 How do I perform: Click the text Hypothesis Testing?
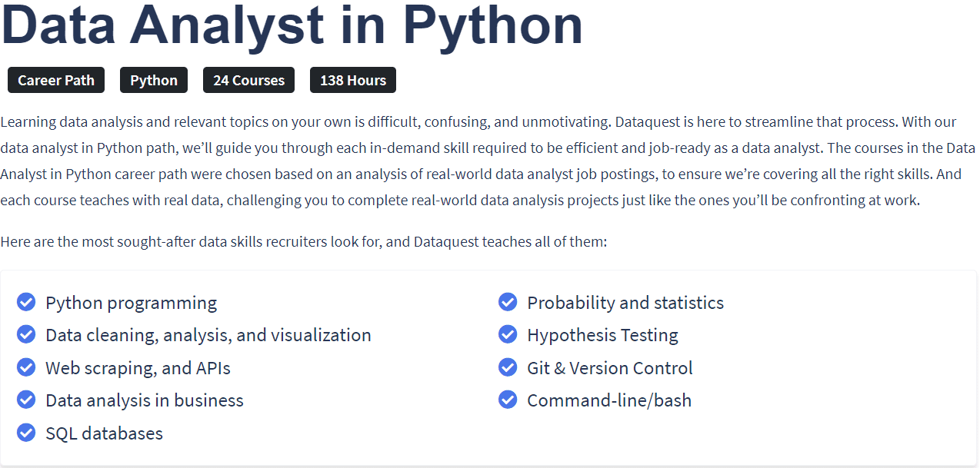click(x=602, y=335)
